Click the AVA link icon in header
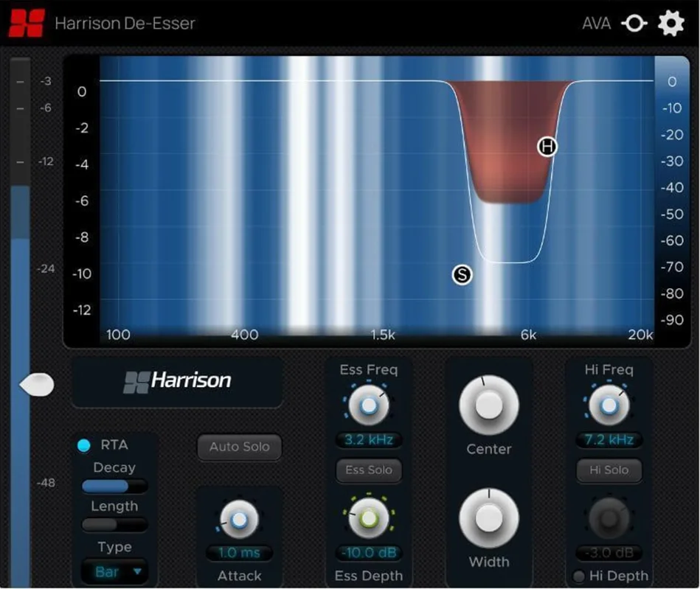This screenshot has width=700, height=589. (634, 23)
